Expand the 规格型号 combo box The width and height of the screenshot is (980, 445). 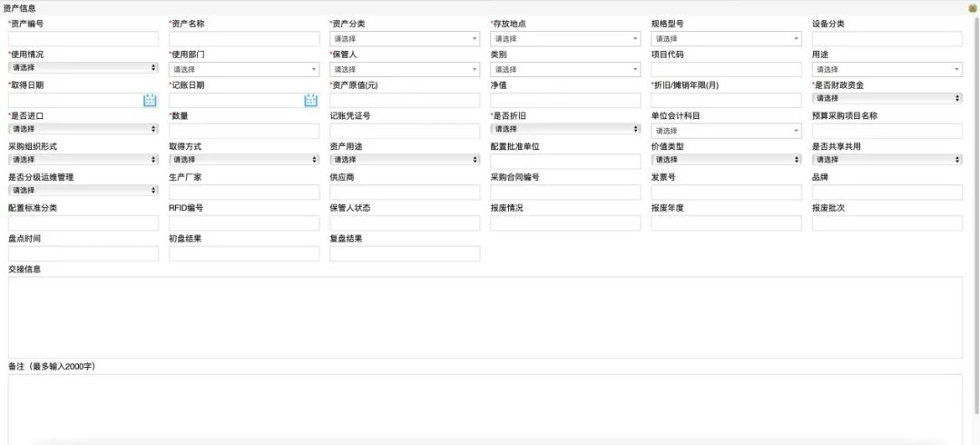coord(726,39)
